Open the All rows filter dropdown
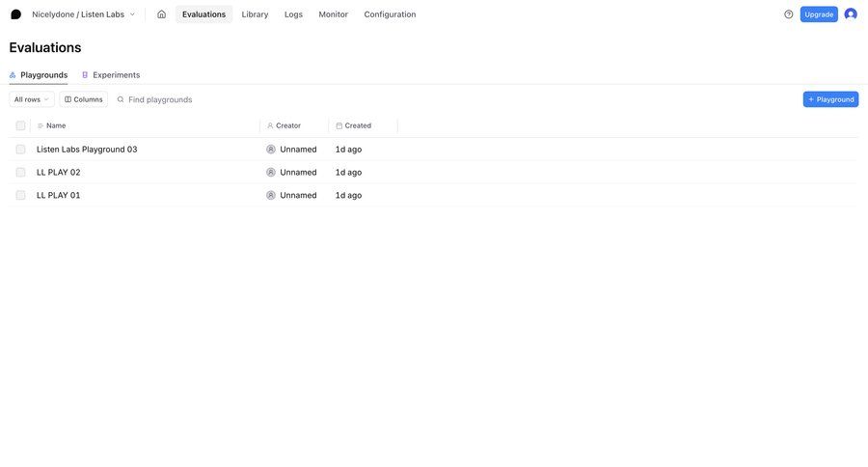 coord(32,99)
